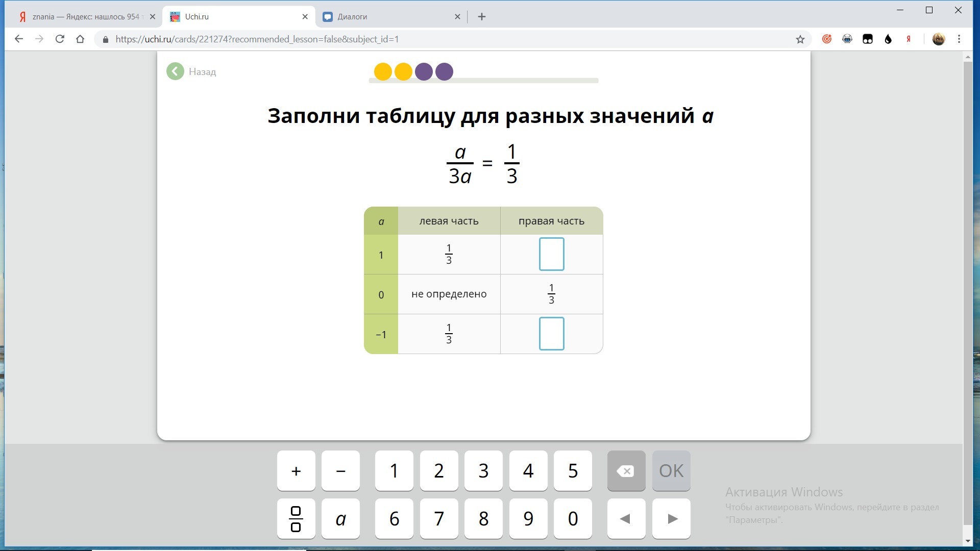Close the Uchi.ru tab

305,17
